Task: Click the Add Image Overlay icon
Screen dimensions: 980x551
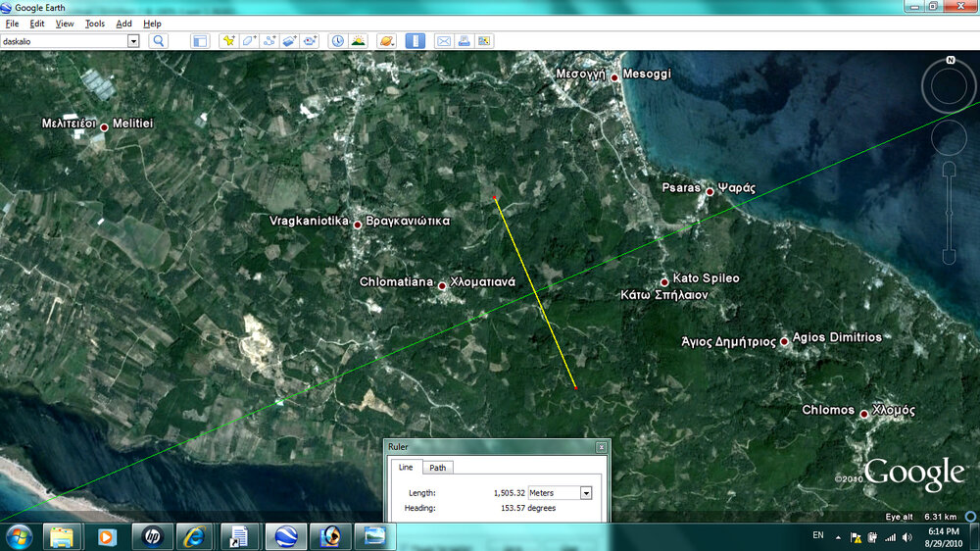Action: click(290, 41)
